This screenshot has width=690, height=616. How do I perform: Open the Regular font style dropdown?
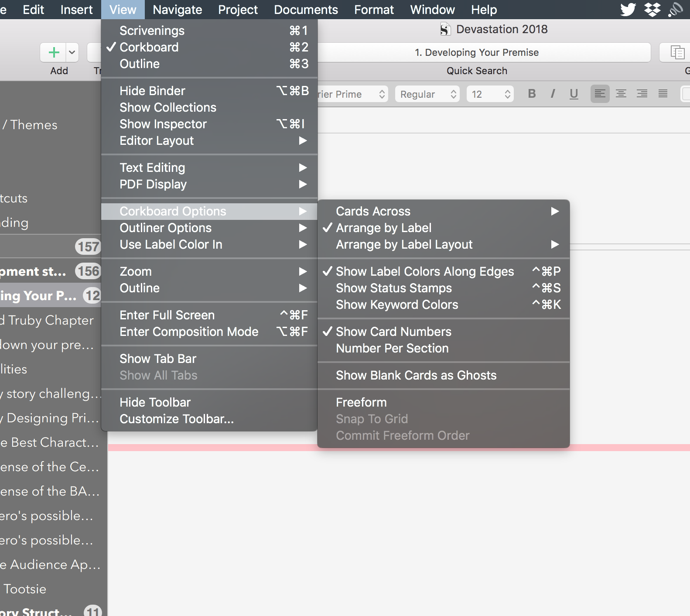pyautogui.click(x=427, y=94)
